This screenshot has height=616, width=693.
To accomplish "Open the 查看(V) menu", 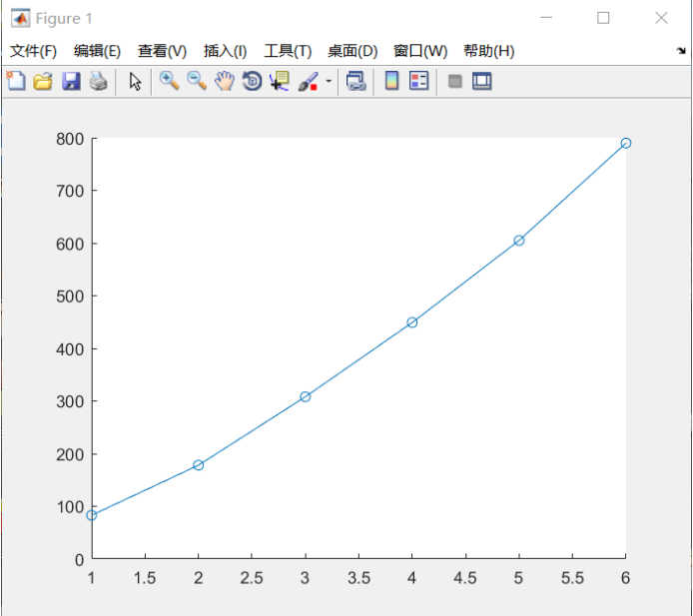I will (x=162, y=51).
